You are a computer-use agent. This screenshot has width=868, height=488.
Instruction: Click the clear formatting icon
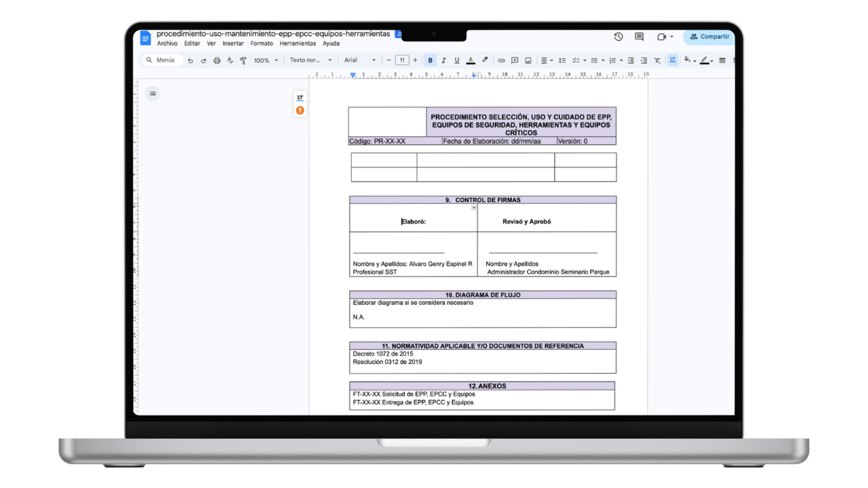(657, 60)
